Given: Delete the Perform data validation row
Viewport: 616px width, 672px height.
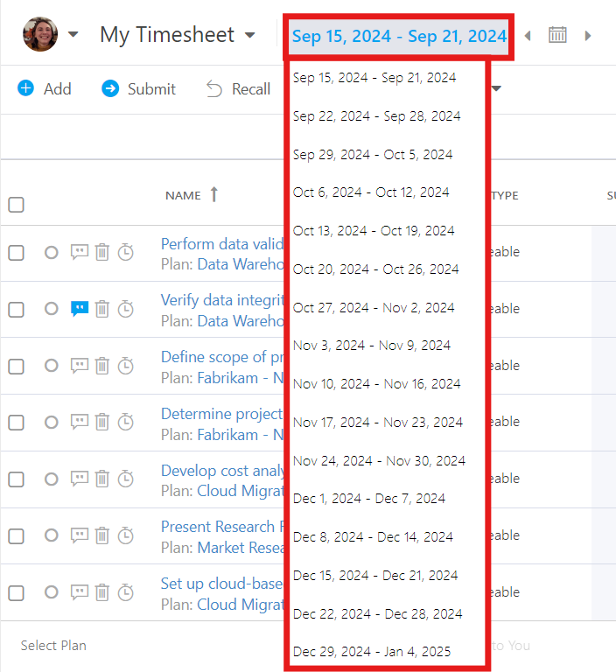Looking at the screenshot, I should click(x=102, y=252).
